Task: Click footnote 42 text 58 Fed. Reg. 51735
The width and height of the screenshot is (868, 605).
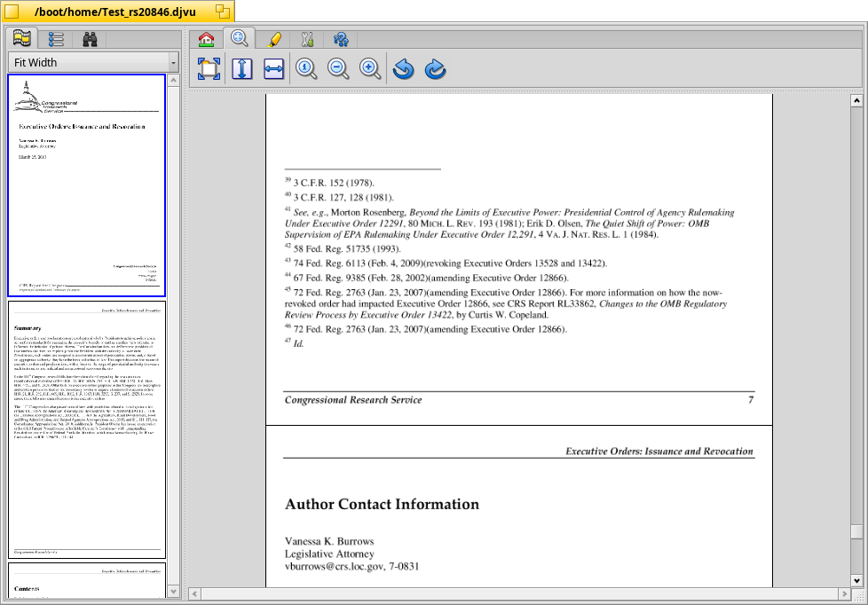Action: pos(347,249)
